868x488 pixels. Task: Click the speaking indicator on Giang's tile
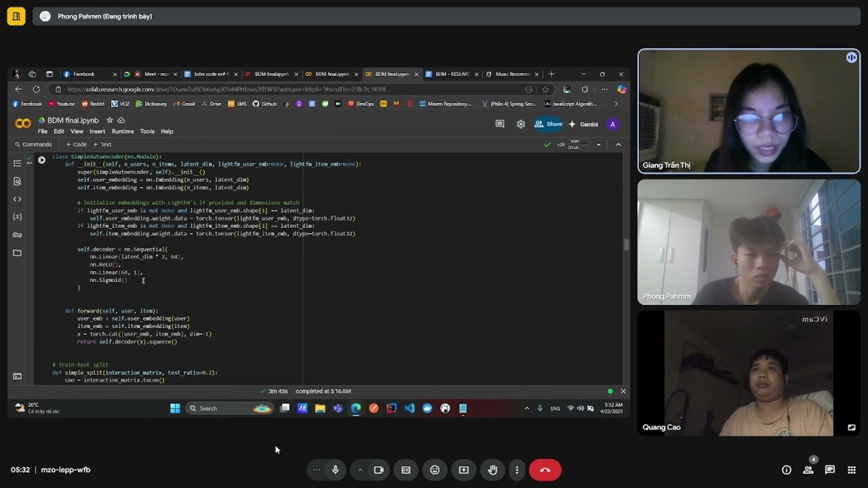click(x=851, y=58)
